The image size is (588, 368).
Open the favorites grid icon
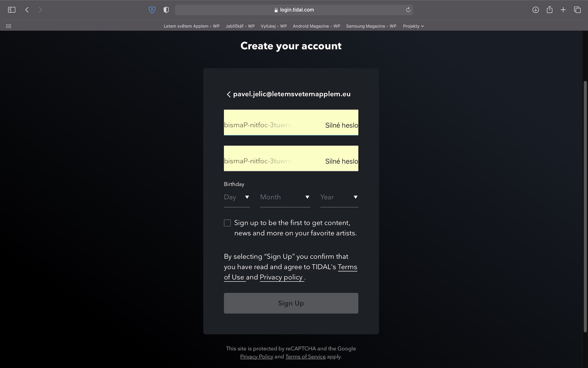[x=9, y=26]
